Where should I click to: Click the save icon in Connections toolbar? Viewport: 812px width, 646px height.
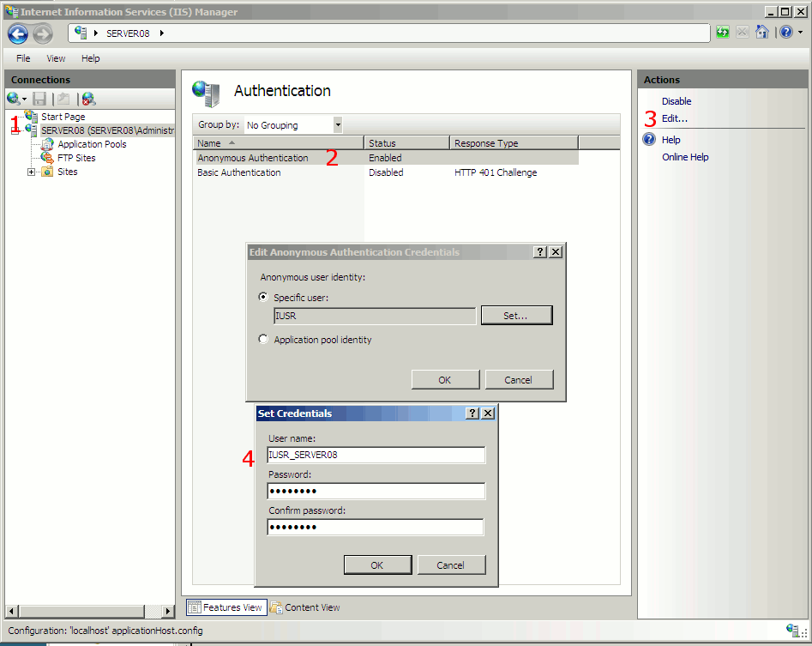(x=39, y=99)
